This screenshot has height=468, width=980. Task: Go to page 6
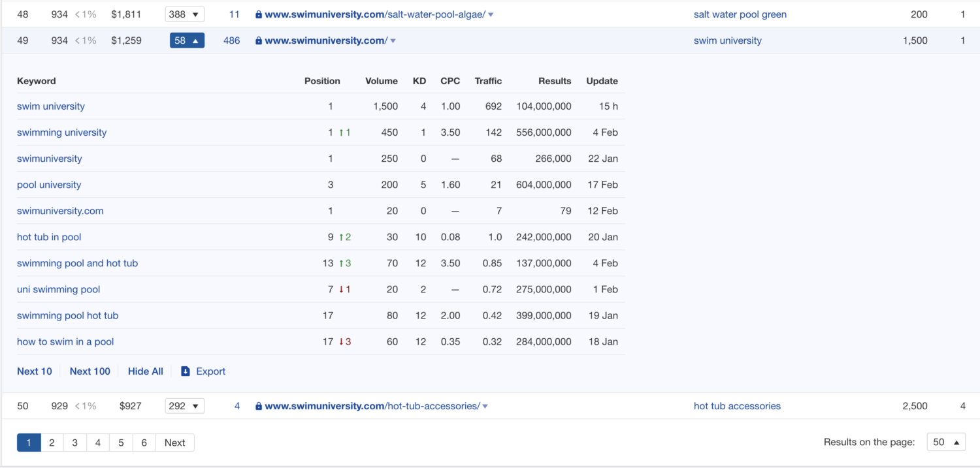click(144, 443)
